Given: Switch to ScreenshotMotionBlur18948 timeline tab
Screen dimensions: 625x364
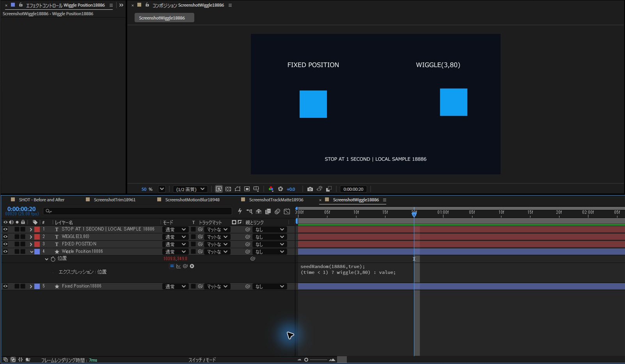Looking at the screenshot, I should point(192,200).
